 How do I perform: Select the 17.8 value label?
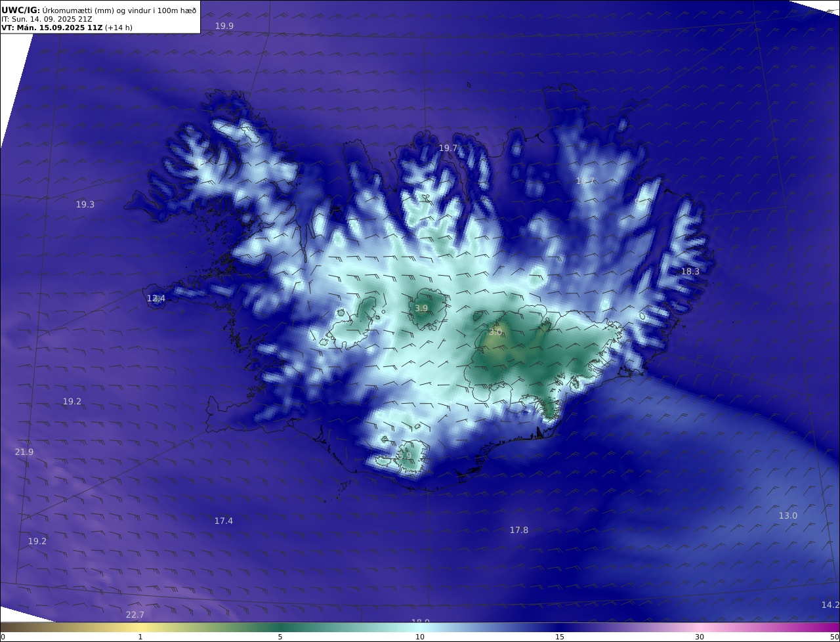[519, 530]
